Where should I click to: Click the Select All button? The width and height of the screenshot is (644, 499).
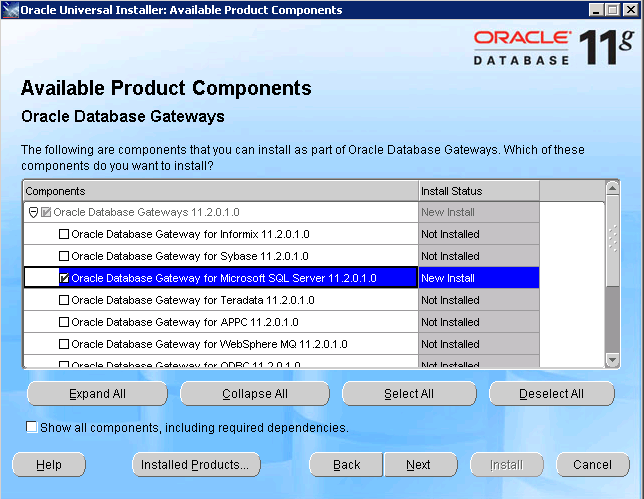coord(409,393)
